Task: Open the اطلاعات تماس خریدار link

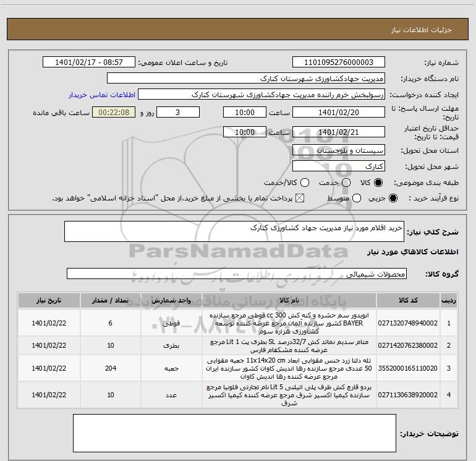Action: coord(102,95)
